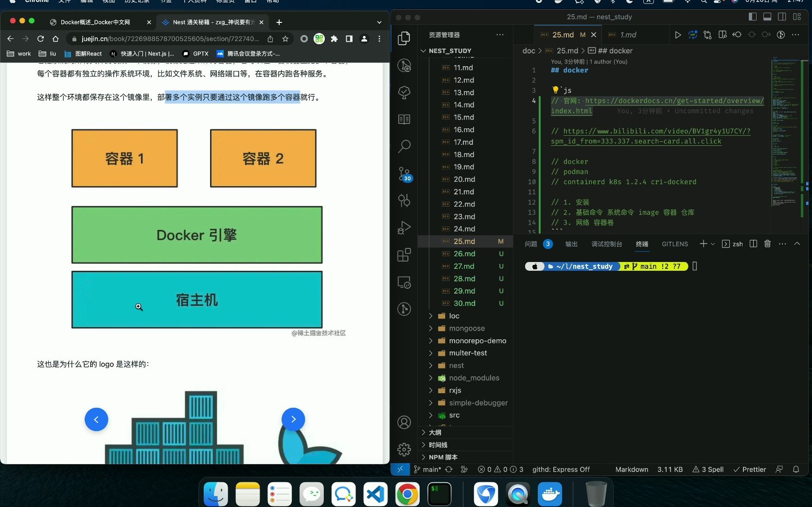
Task: Toggle Chrome side panel icon
Action: coord(349,38)
